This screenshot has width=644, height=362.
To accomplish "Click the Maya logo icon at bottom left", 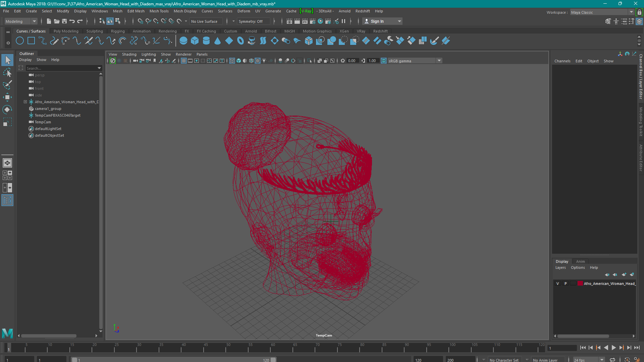I will [7, 333].
